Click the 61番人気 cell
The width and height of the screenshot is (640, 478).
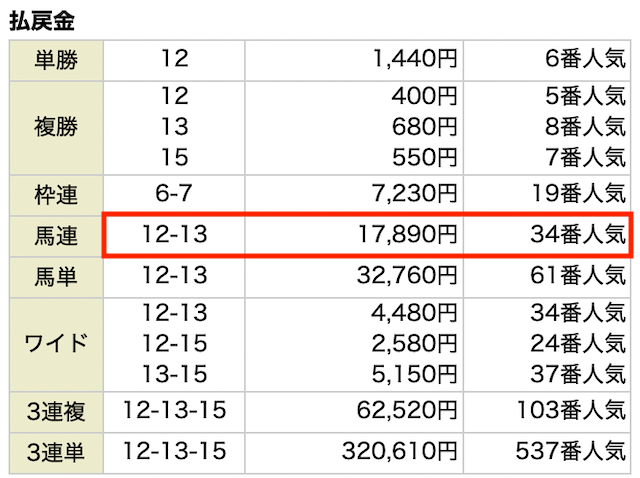point(578,273)
